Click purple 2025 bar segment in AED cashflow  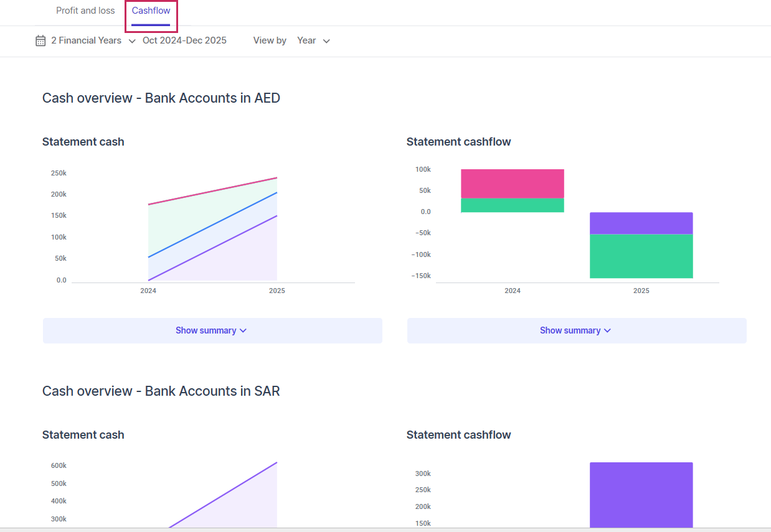click(641, 223)
